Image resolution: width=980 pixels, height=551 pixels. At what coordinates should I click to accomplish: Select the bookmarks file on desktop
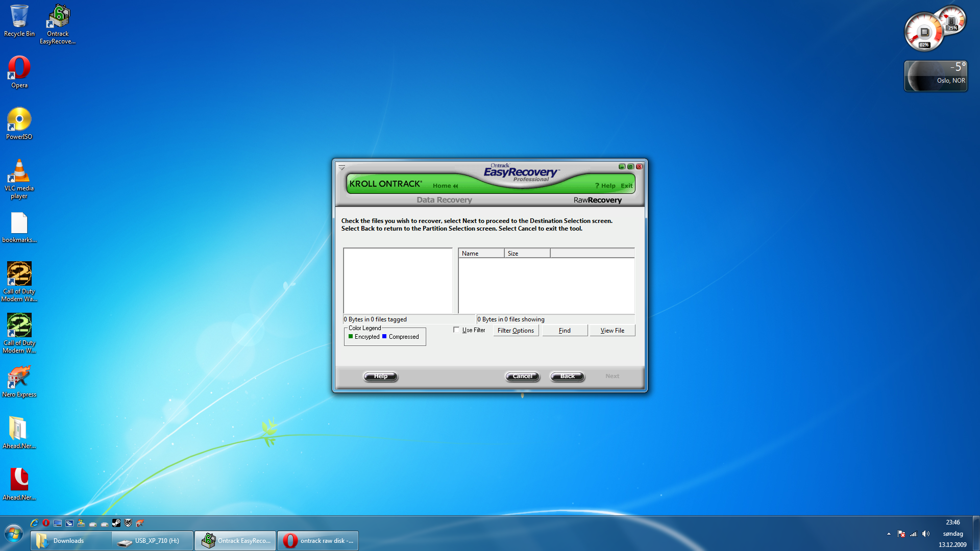[x=19, y=228]
